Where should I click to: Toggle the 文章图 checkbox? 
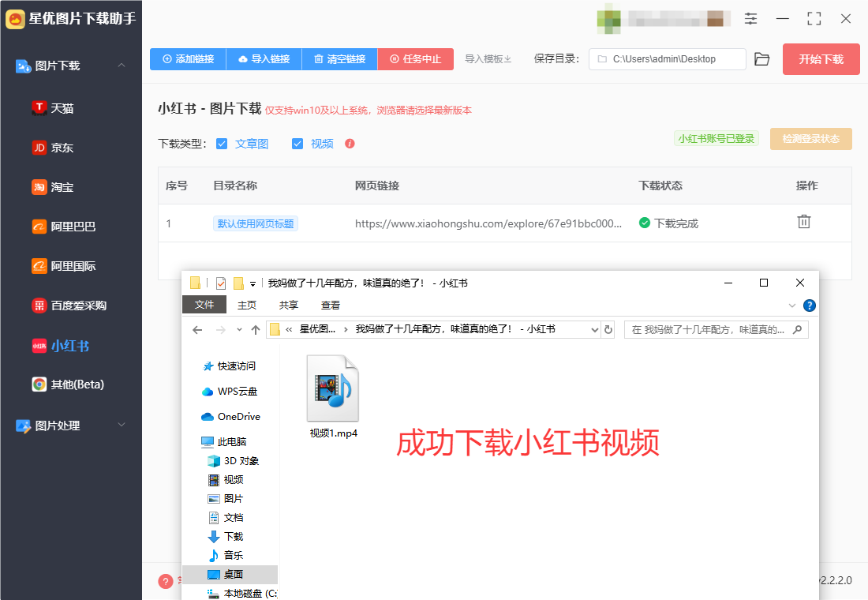[222, 144]
